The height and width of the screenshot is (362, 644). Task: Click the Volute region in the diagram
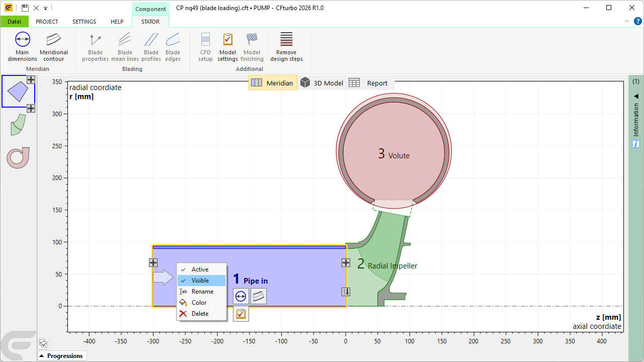393,151
